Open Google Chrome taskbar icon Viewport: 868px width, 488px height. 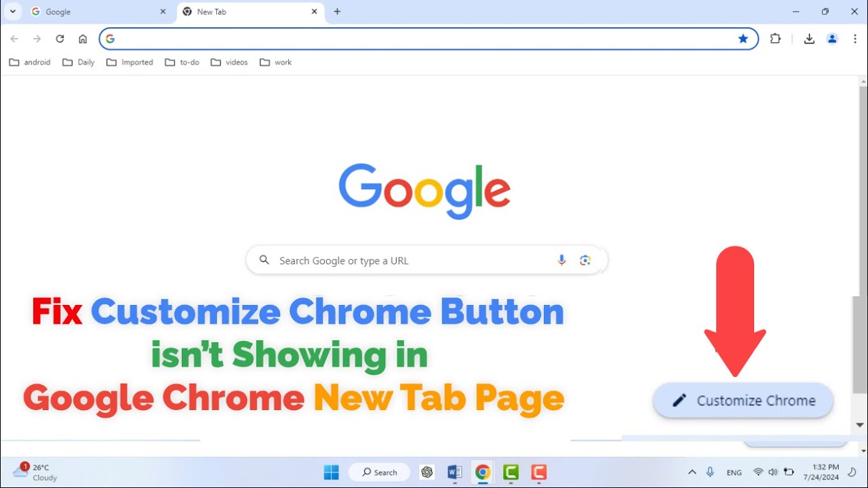483,472
